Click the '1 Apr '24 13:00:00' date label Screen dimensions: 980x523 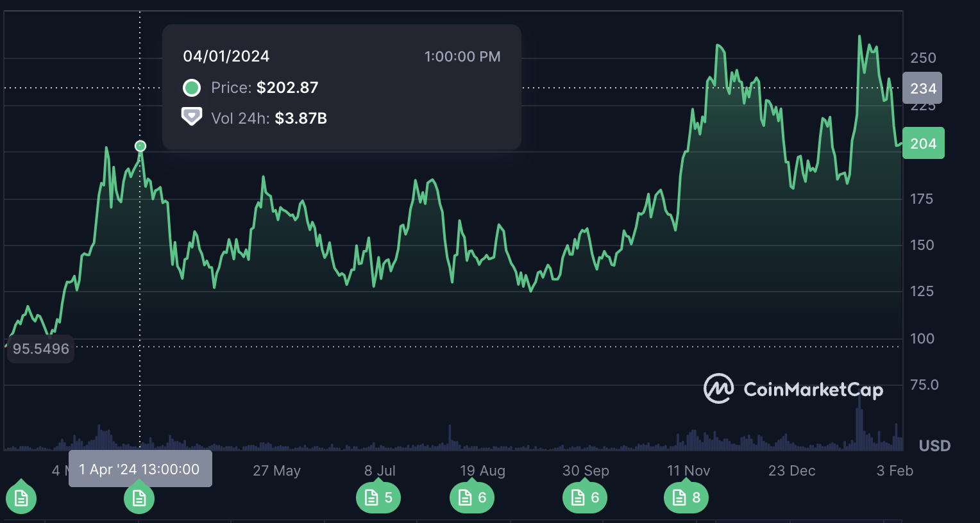140,469
